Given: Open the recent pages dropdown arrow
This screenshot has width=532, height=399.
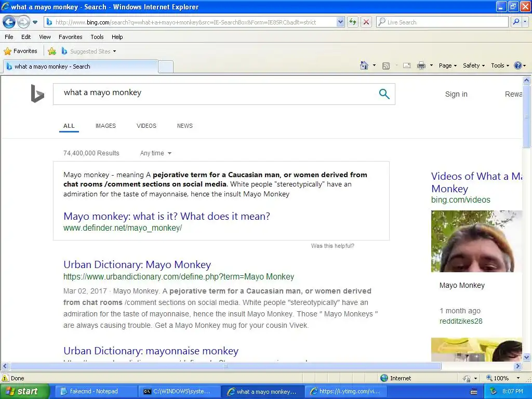Looking at the screenshot, I should pos(35,22).
